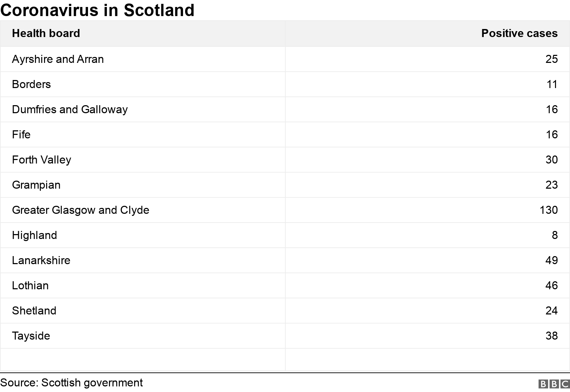Click the Shetland row label
Image resolution: width=570 pixels, height=392 pixels.
click(34, 311)
